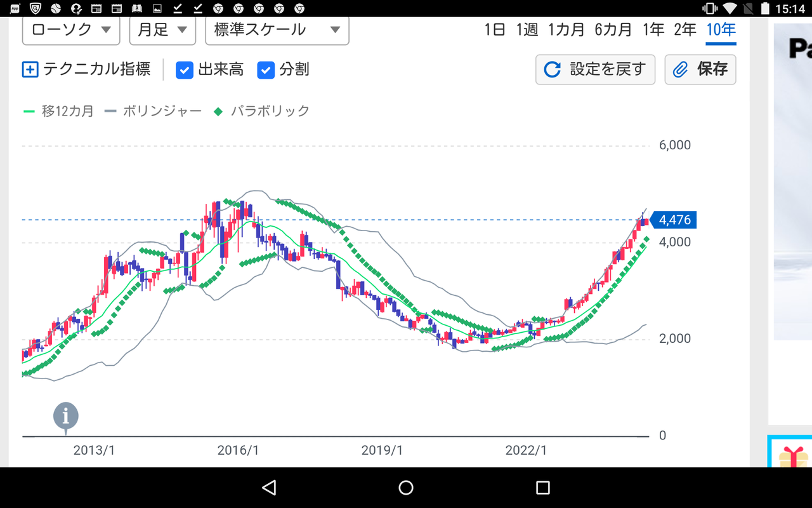Open the ローソク chart type dropdown
This screenshot has width=812, height=508.
71,30
